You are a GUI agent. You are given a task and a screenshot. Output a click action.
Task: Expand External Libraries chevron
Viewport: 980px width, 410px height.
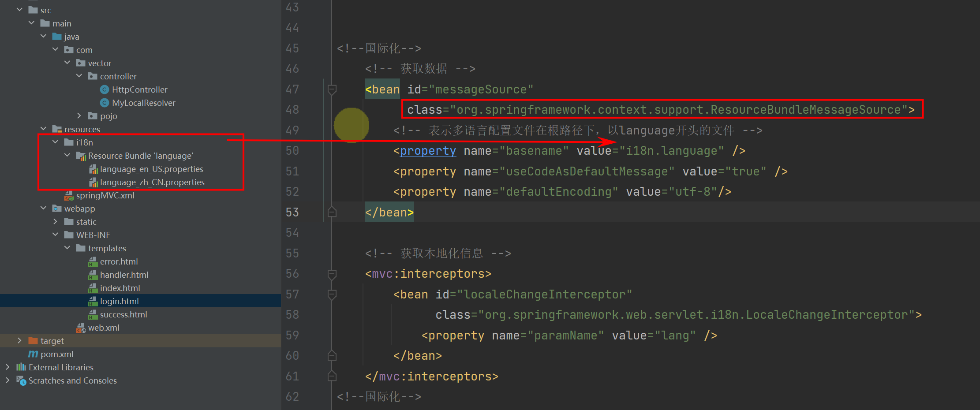point(7,367)
